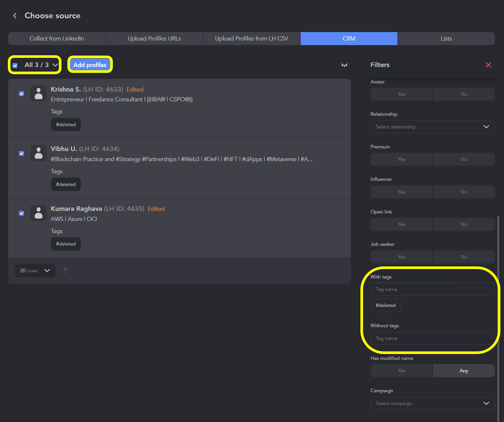Switch to the Lists tab
This screenshot has width=504, height=422.
446,39
